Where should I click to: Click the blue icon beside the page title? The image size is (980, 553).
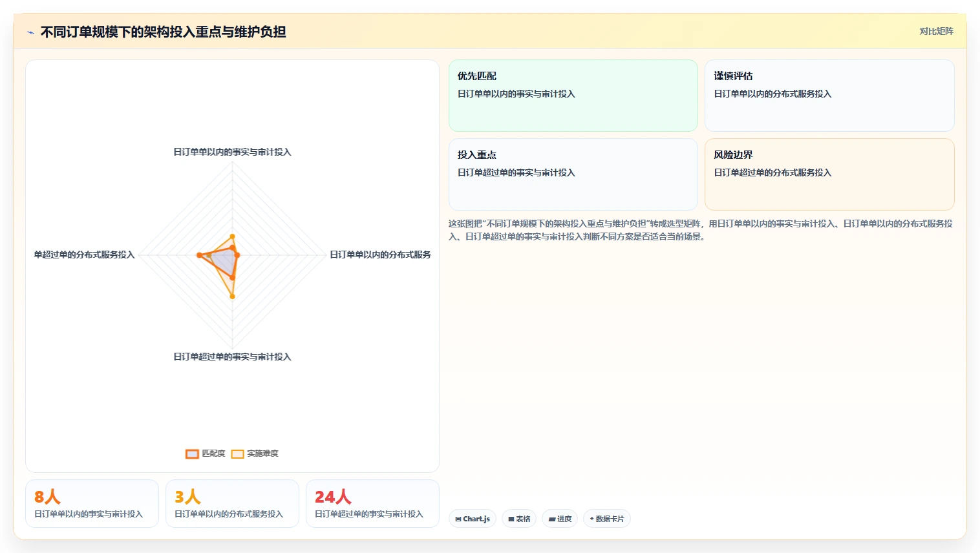click(x=30, y=32)
